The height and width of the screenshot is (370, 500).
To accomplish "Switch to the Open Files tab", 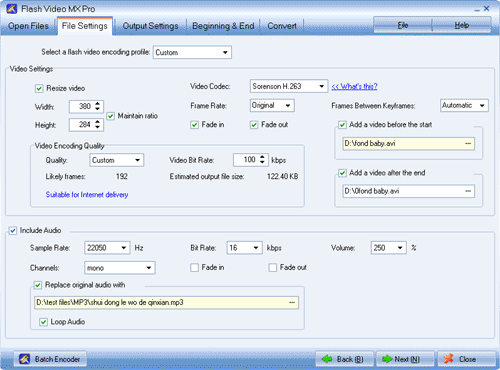I will (x=28, y=26).
